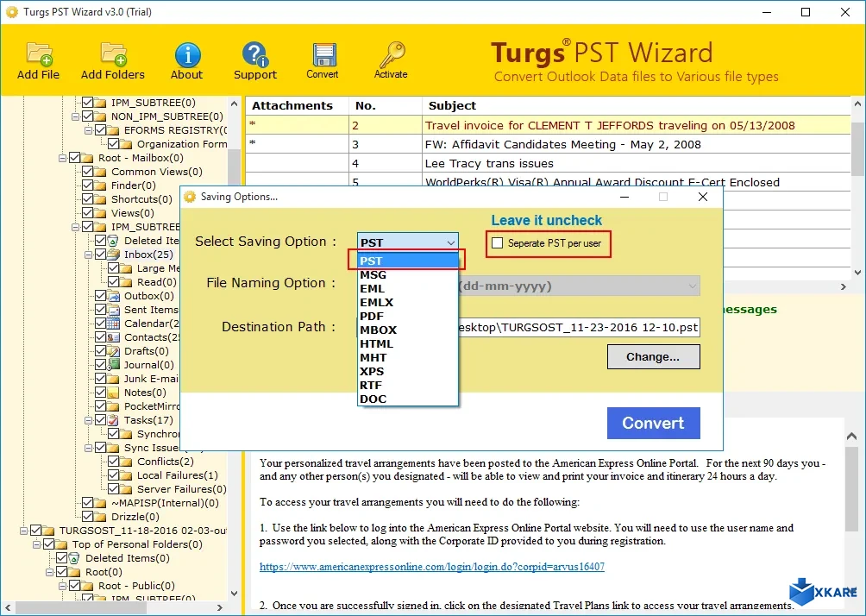Viewport: 866px width, 616px height.
Task: Collapse the Inbox(25) tree node
Action: pyautogui.click(x=88, y=255)
